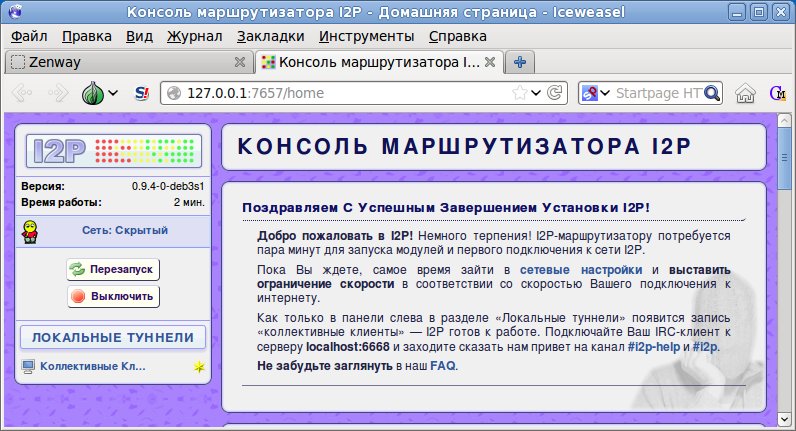Open the Сеть: Скрытый status link
The height and width of the screenshot is (431, 796).
pyautogui.click(x=125, y=230)
